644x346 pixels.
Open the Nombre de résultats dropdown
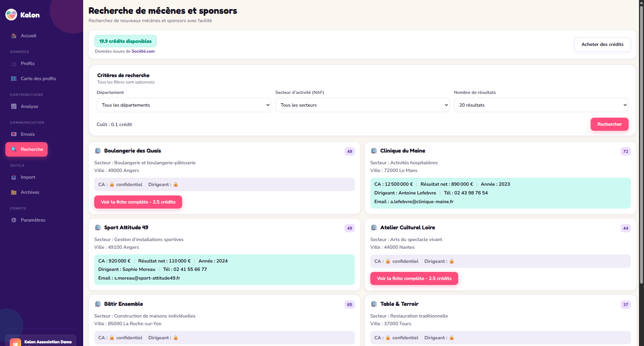click(x=541, y=105)
